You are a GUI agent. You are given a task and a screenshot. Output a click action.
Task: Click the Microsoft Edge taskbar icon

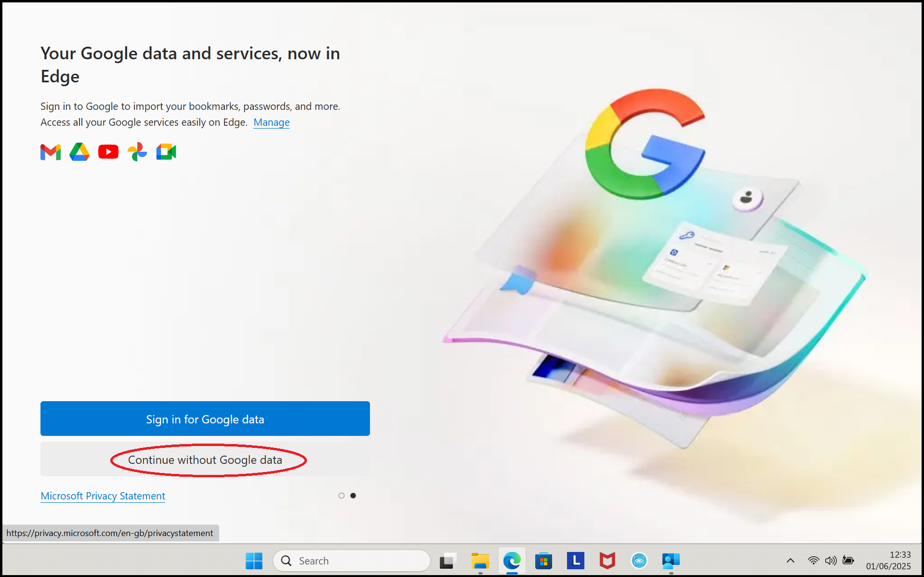[512, 561]
